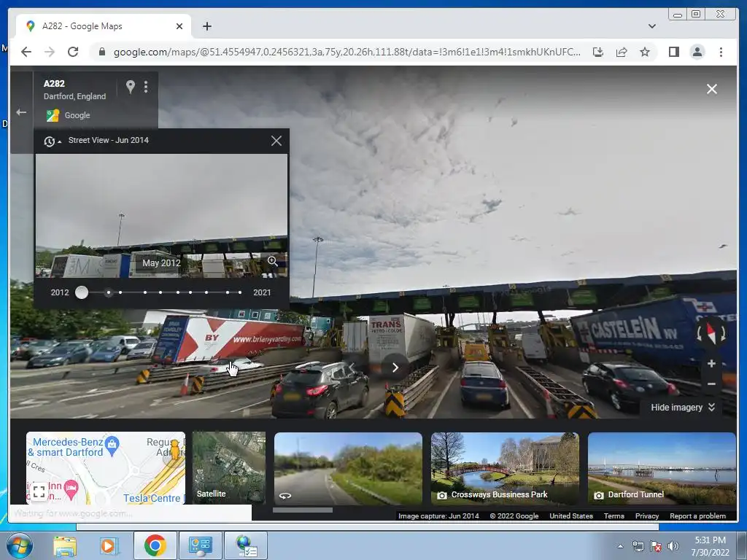The image size is (747, 560).
Task: Open the 360 street view road thumbnail
Action: coord(348,468)
